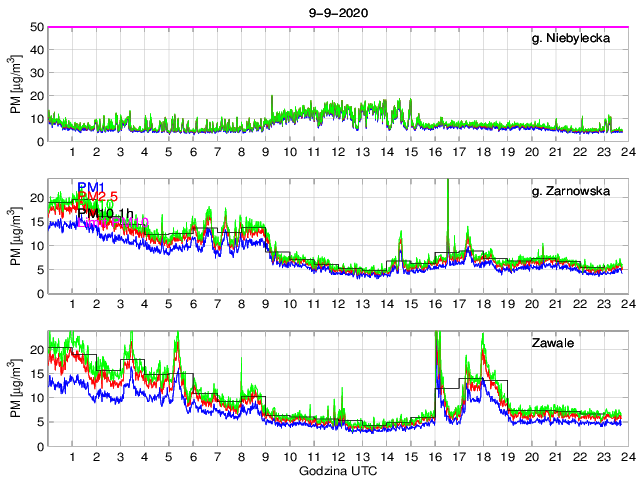
Task: Click the tall green spike in Zarnowska plot
Action: pos(448,200)
